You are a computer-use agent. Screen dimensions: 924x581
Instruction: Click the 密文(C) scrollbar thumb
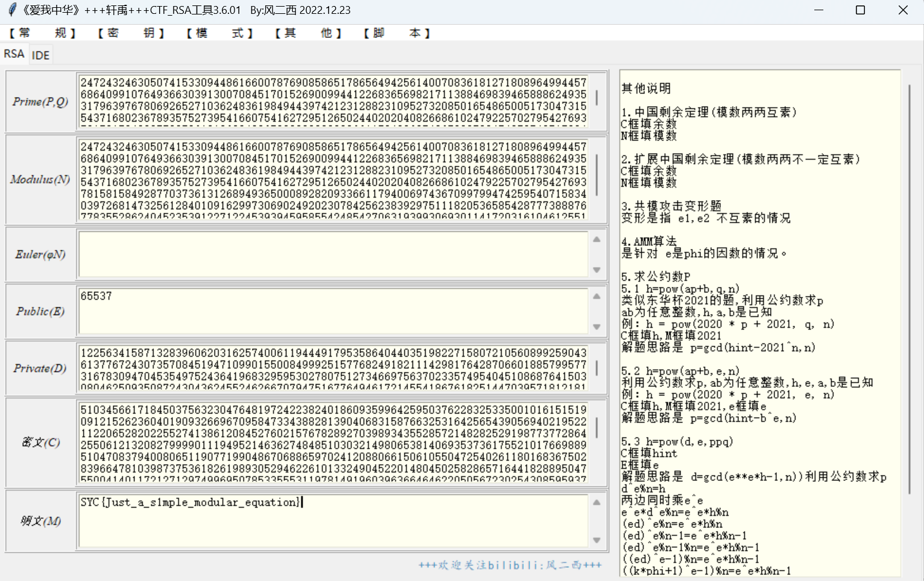pos(597,428)
